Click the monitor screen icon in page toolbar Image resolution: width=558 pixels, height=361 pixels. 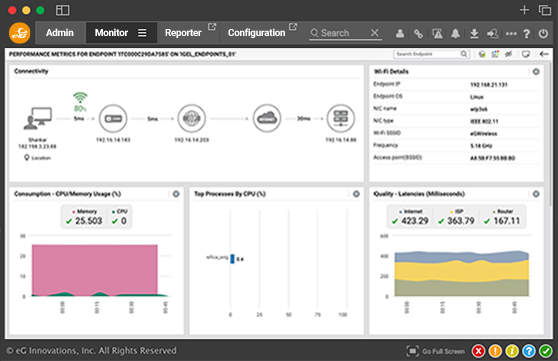coord(526,54)
